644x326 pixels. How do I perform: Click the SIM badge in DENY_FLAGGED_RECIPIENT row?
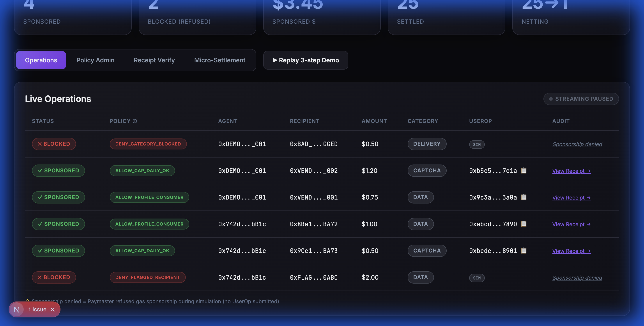(476, 278)
